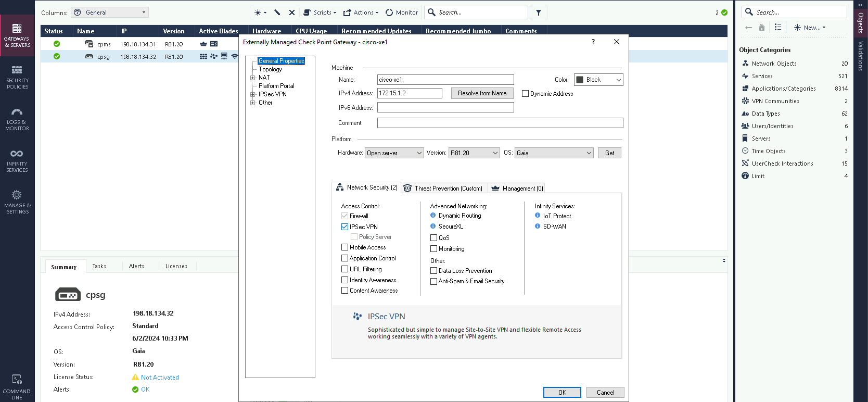Click the Resolve from Name button
The image size is (868, 402).
coord(482,93)
